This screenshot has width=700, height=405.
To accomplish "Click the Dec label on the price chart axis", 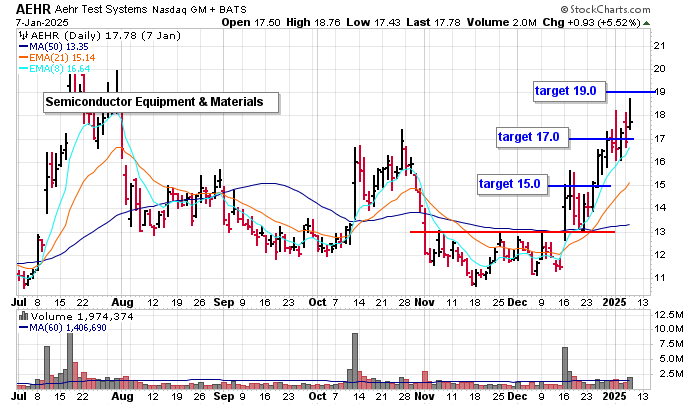I will point(517,302).
